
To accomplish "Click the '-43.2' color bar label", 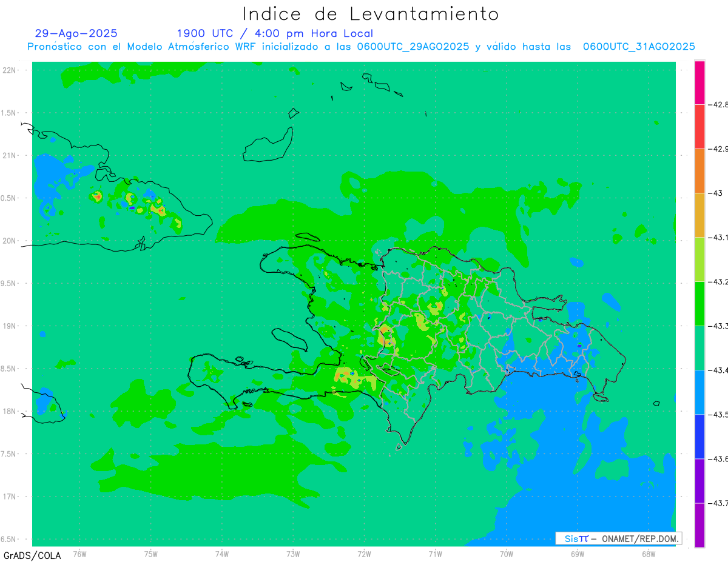I will pos(718,282).
